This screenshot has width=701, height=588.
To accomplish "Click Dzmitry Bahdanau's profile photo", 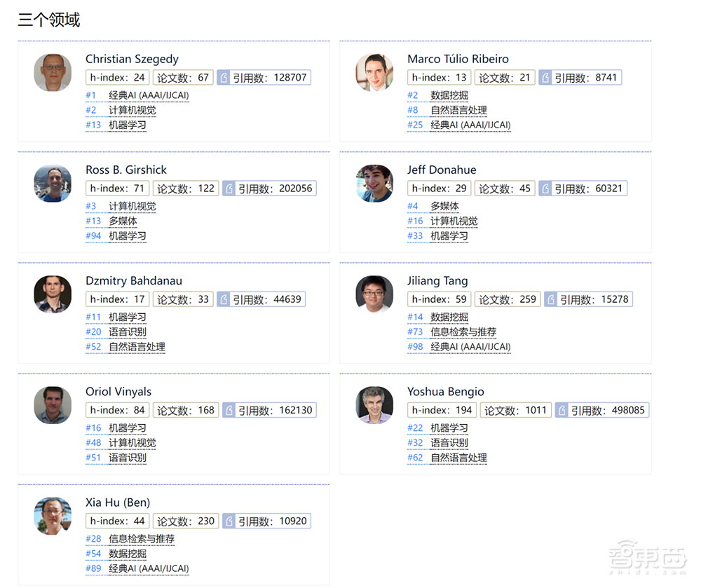I will 52,294.
